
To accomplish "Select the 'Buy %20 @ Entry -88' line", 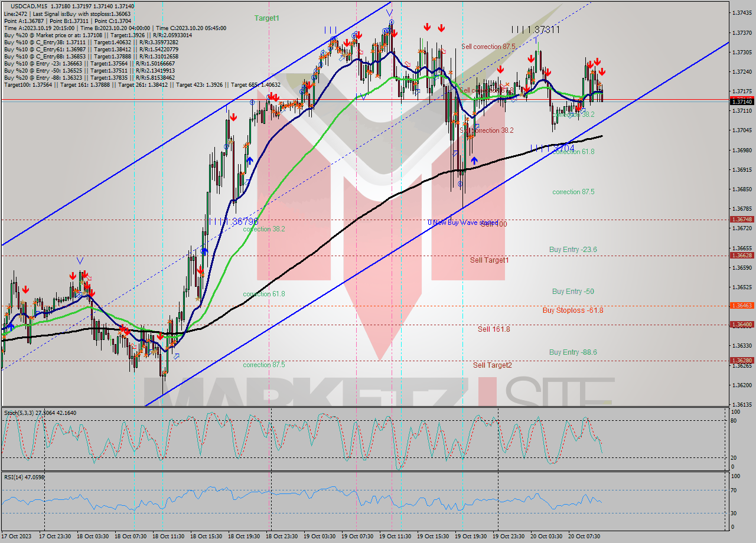I will (89, 77).
